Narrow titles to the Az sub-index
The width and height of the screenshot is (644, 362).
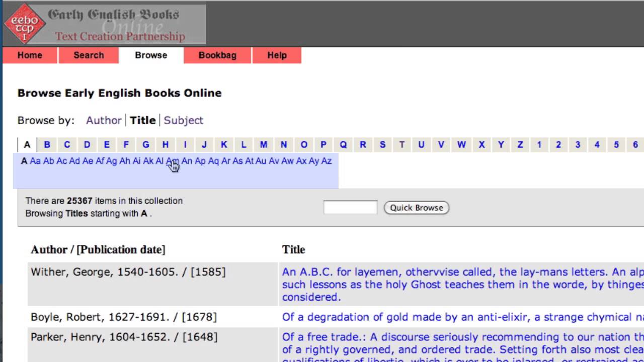tap(327, 161)
